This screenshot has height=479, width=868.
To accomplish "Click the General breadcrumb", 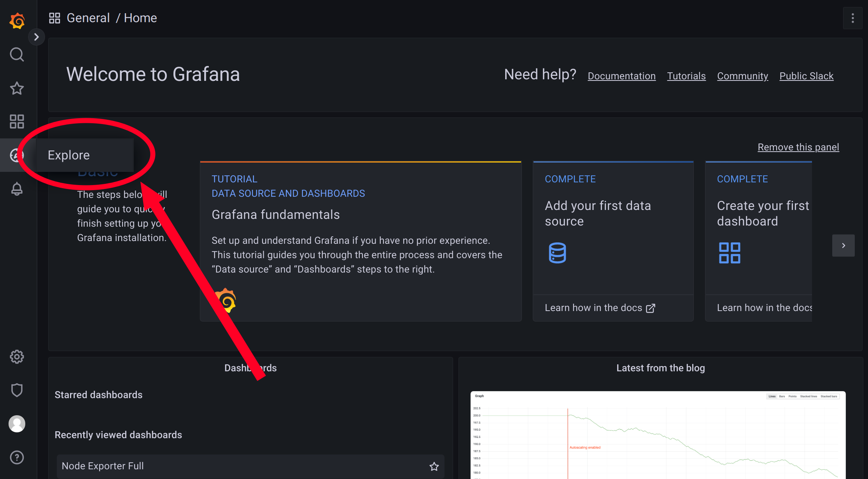I will (88, 18).
